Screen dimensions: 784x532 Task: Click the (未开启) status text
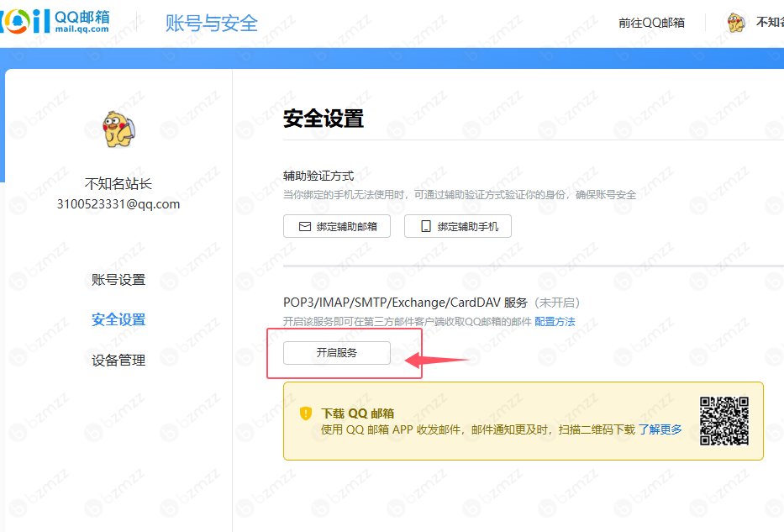[557, 303]
